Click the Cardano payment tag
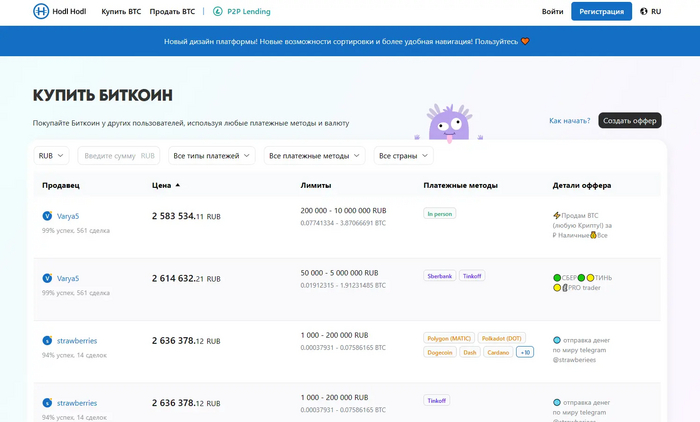 (498, 352)
